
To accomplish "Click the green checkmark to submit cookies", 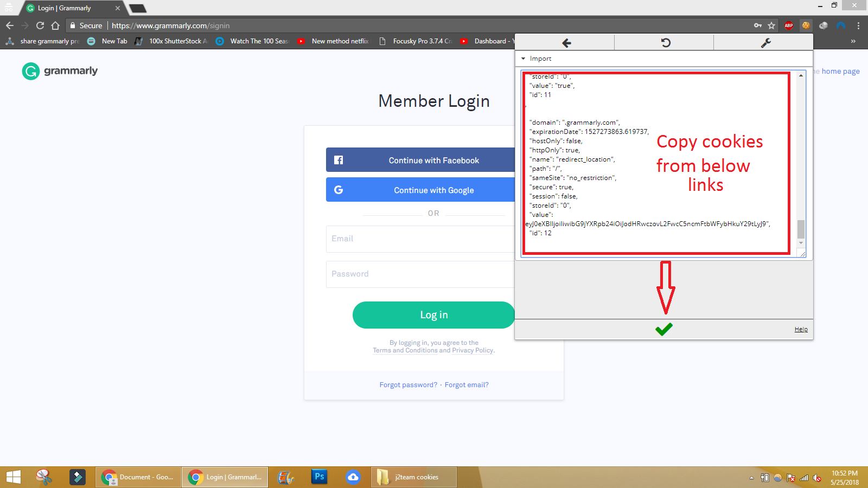I will (663, 329).
